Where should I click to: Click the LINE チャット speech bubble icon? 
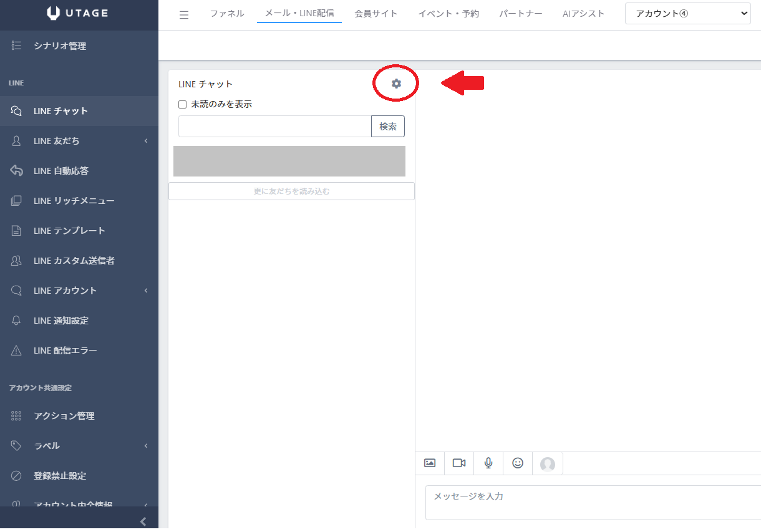coord(17,111)
